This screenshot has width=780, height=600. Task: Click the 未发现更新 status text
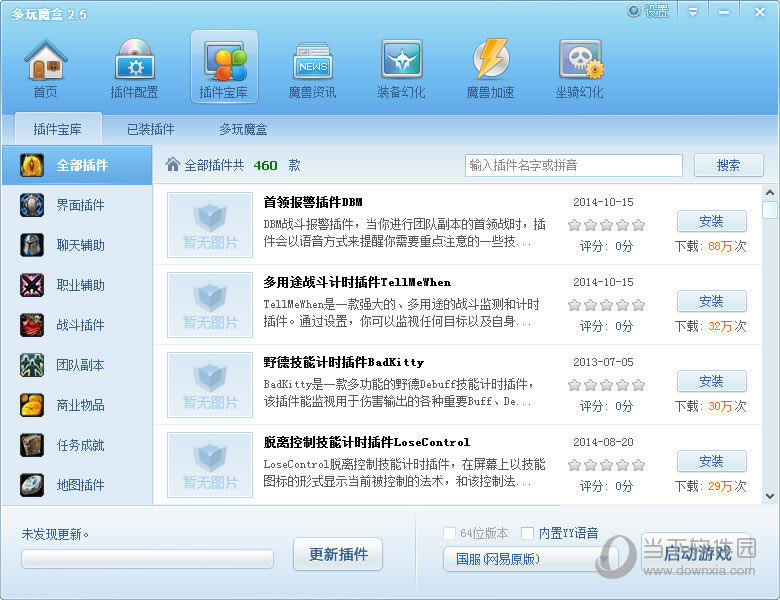coord(55,534)
